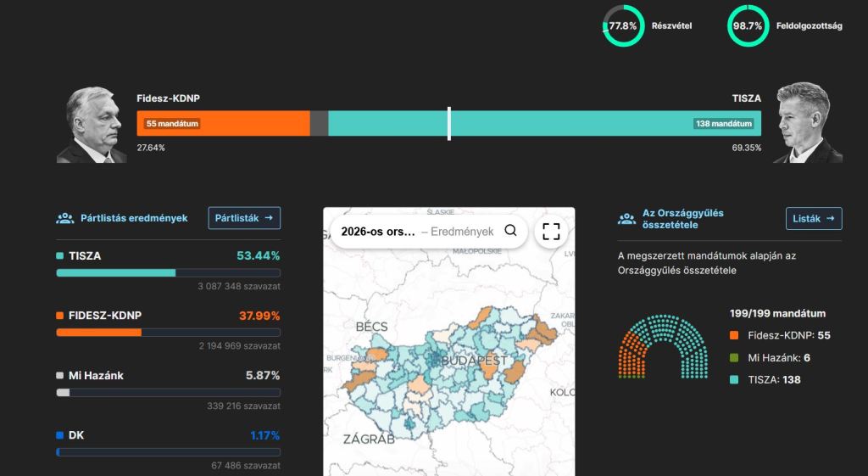
Task: Click the orange 55 mandátum bar segment
Action: 224,124
